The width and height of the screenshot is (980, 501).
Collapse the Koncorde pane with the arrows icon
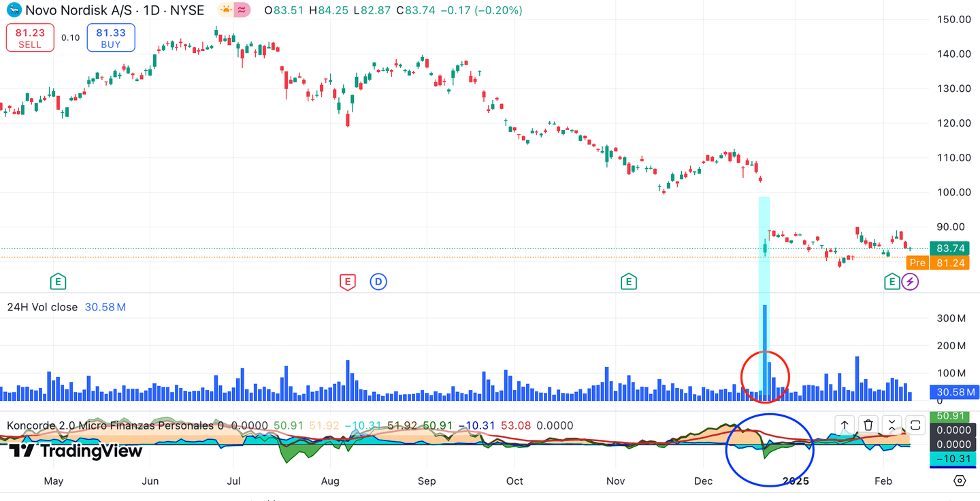click(x=892, y=425)
